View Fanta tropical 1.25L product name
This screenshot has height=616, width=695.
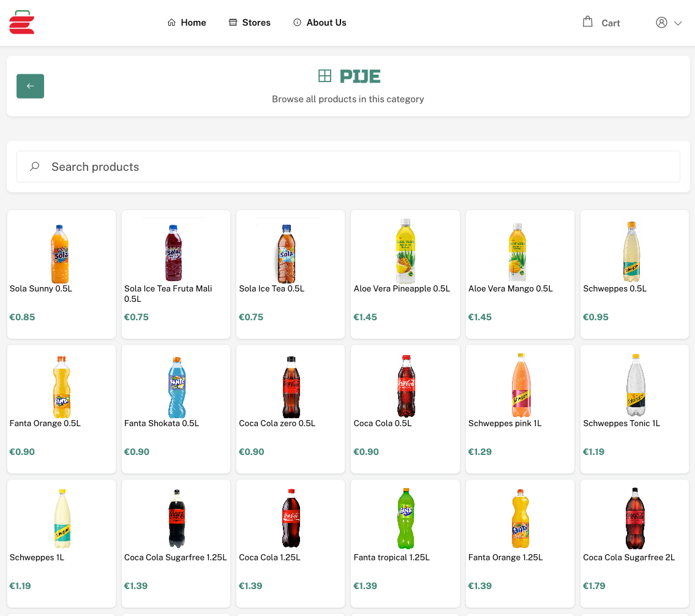(x=391, y=557)
